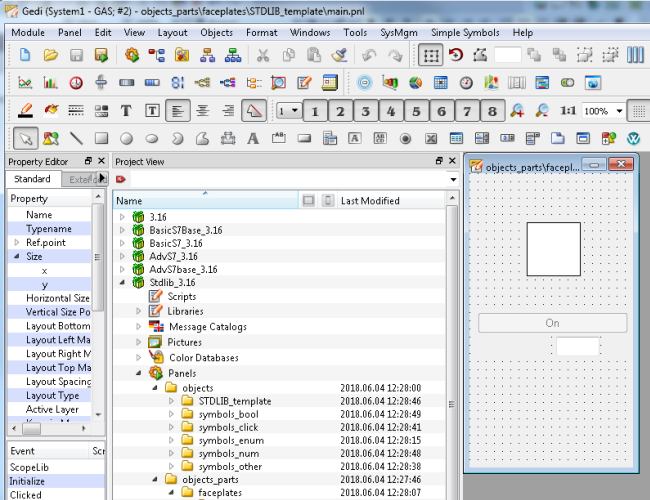Click the New panel icon

25,55
